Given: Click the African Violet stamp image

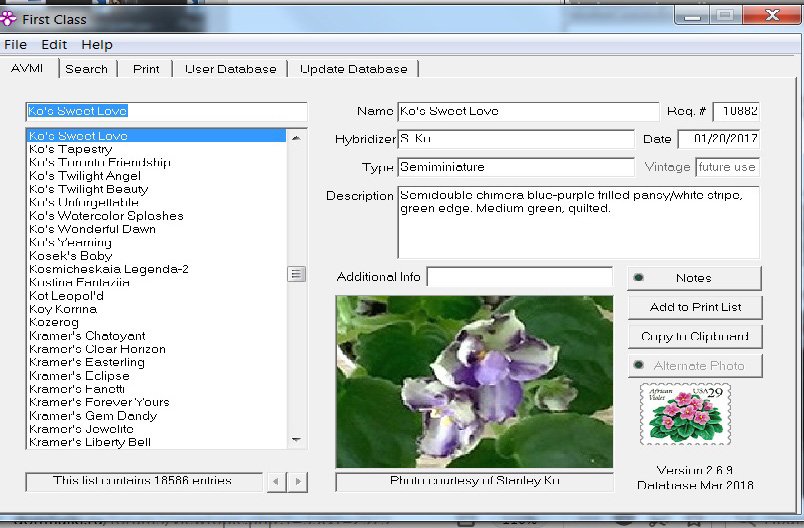Looking at the screenshot, I should 686,414.
